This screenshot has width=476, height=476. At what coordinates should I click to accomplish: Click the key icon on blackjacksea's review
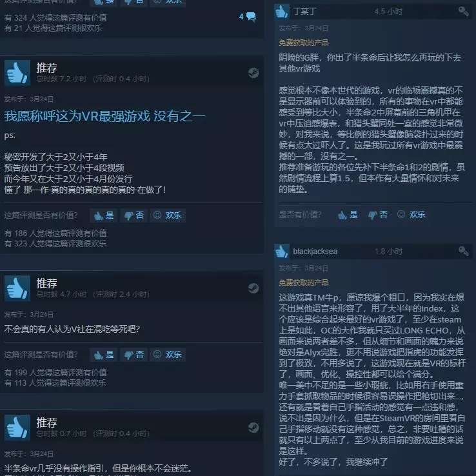(x=464, y=251)
